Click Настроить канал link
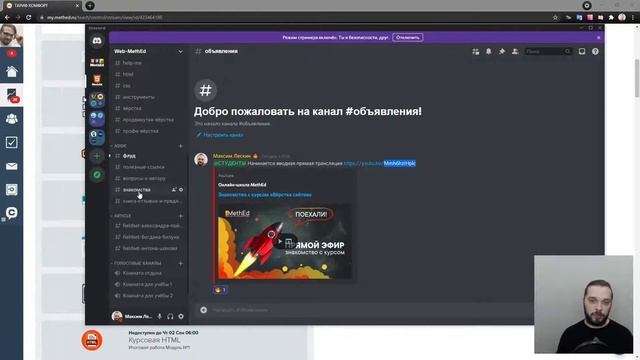The image size is (640, 360). coord(220,135)
